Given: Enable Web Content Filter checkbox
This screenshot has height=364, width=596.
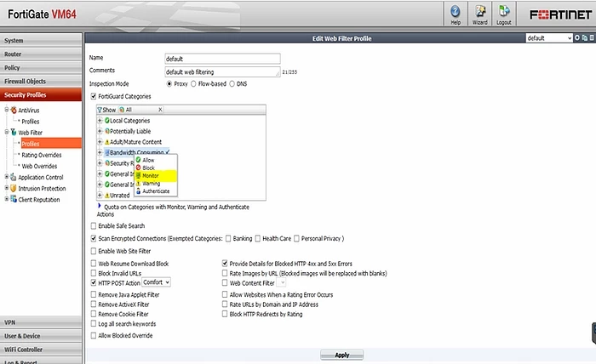Looking at the screenshot, I should tap(225, 282).
